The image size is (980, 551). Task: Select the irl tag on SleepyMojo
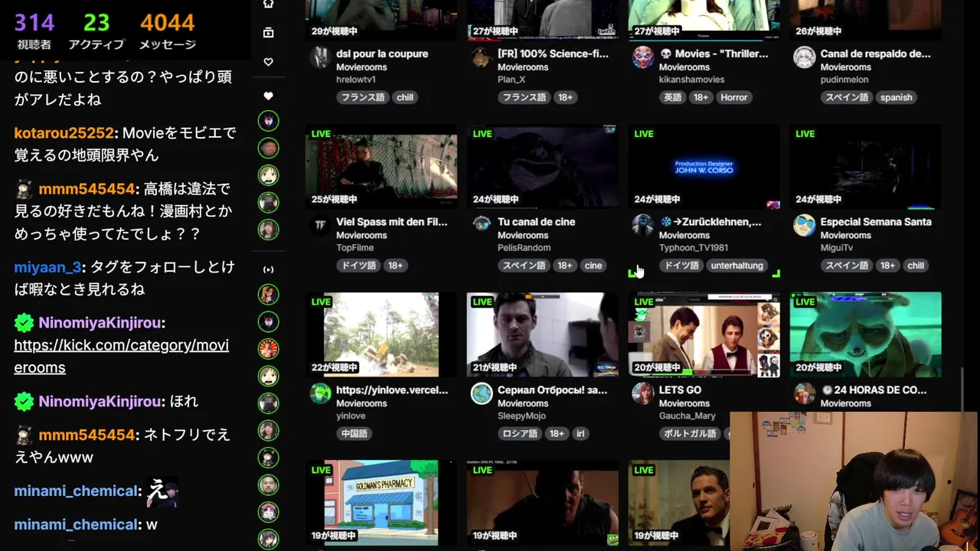click(580, 433)
